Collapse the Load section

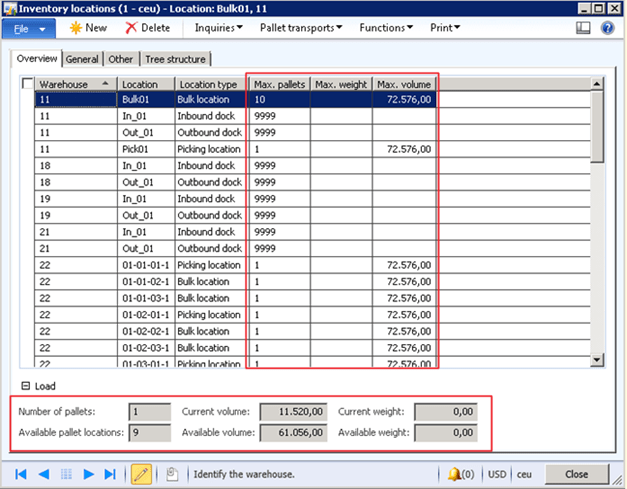point(24,385)
